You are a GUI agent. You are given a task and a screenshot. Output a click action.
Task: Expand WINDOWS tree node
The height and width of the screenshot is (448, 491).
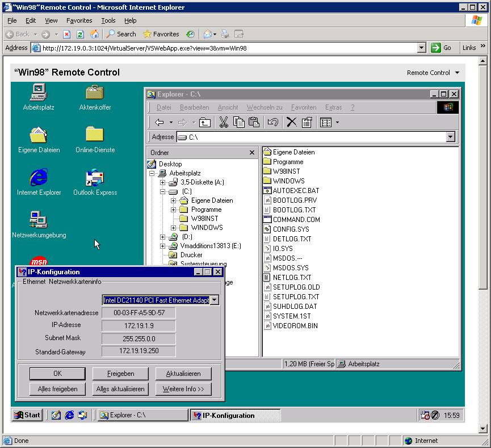click(x=173, y=228)
